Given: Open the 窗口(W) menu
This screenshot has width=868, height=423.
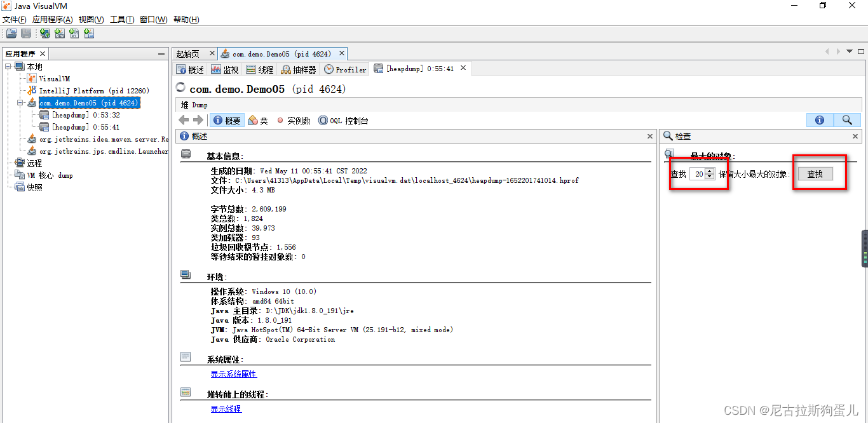Looking at the screenshot, I should (x=154, y=20).
